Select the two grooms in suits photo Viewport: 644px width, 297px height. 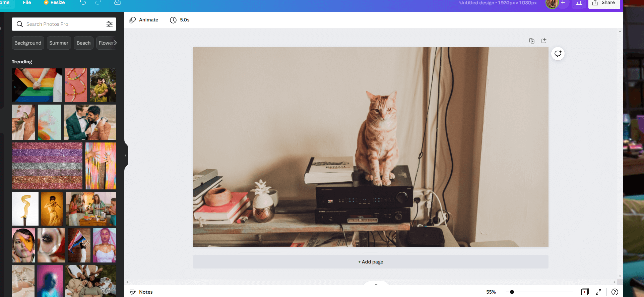pos(90,122)
